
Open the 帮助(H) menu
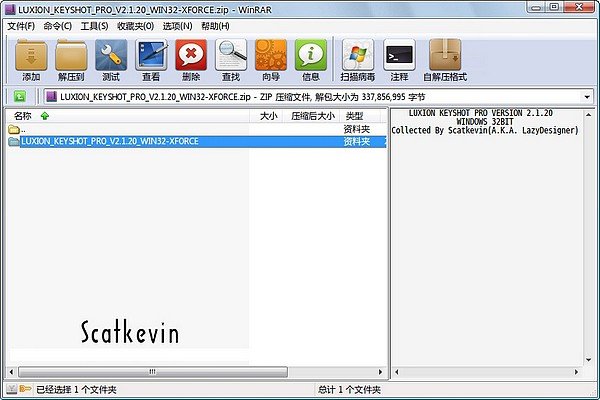[215, 26]
